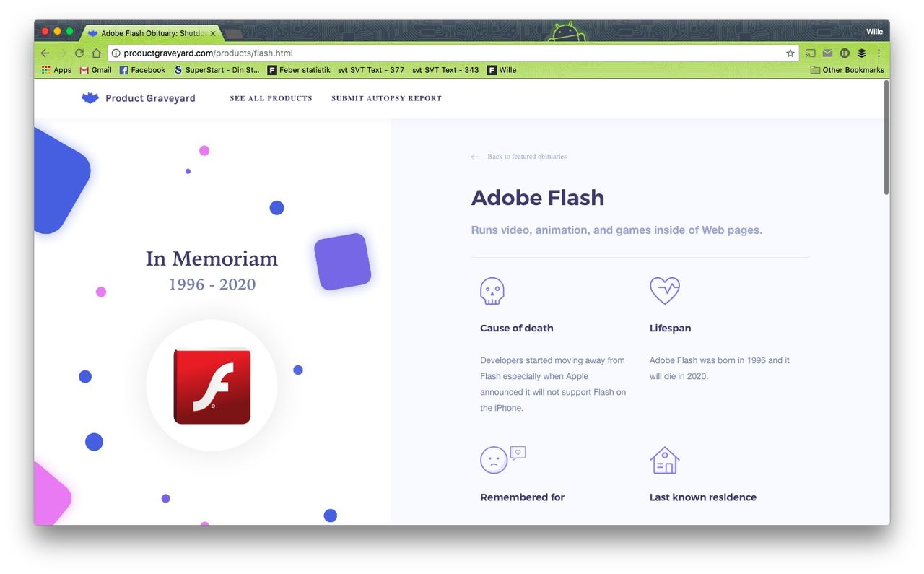Click Back to featured obituaries link
Screen dimensions: 924x574
pyautogui.click(x=518, y=157)
